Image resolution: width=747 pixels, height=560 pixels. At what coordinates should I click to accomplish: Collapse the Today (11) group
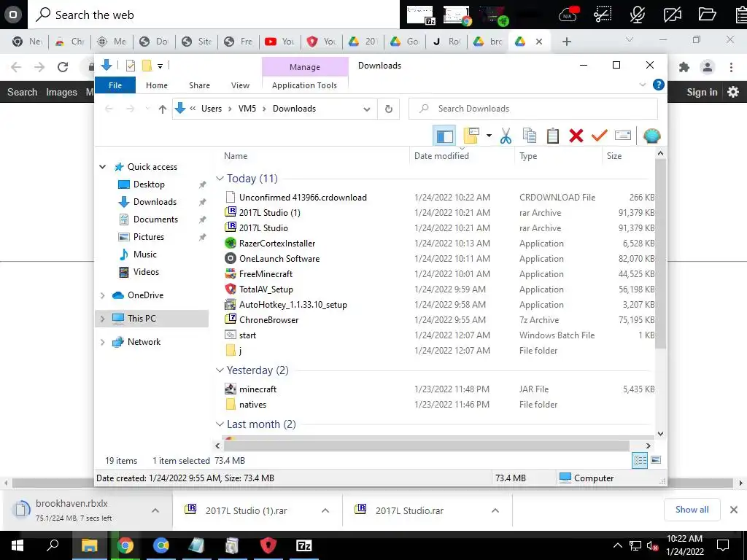220,179
